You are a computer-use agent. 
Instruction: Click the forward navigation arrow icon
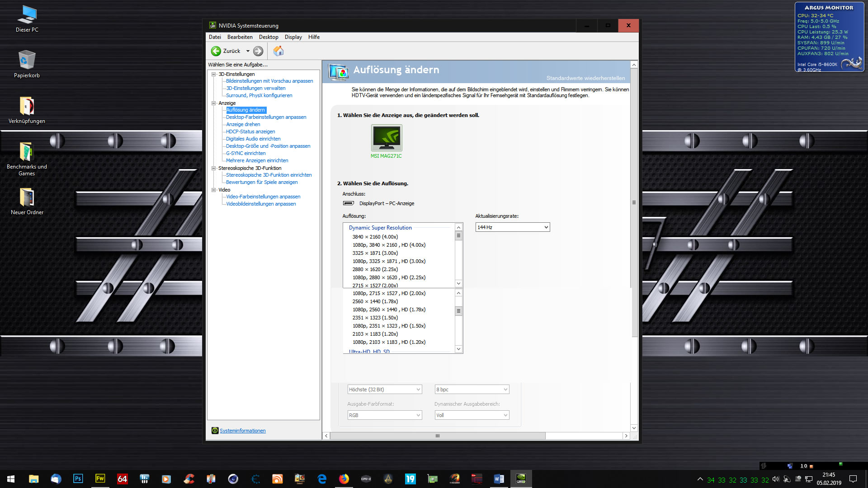click(x=258, y=51)
